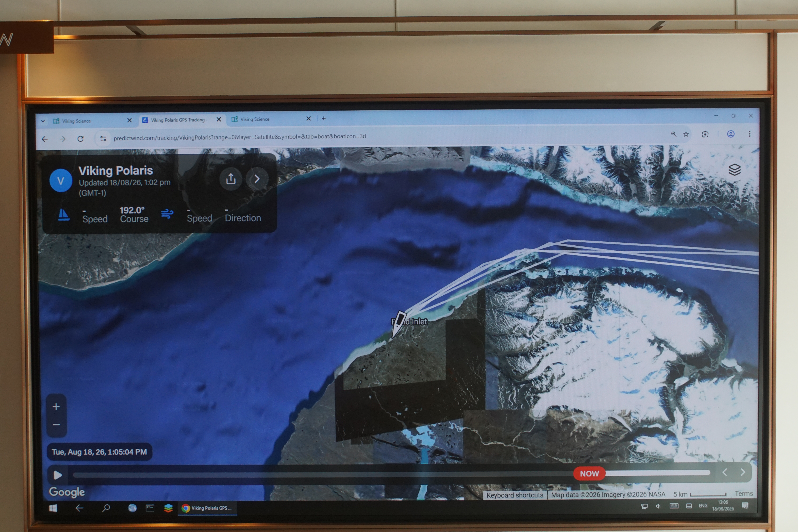Open Windows taskbar search
798x532 pixels.
click(x=106, y=508)
